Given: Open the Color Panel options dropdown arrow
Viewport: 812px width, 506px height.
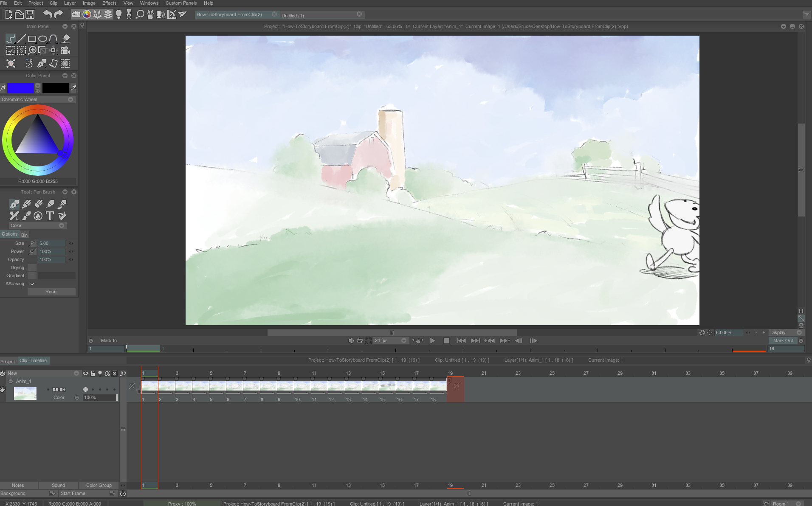Looking at the screenshot, I should coord(65,76).
